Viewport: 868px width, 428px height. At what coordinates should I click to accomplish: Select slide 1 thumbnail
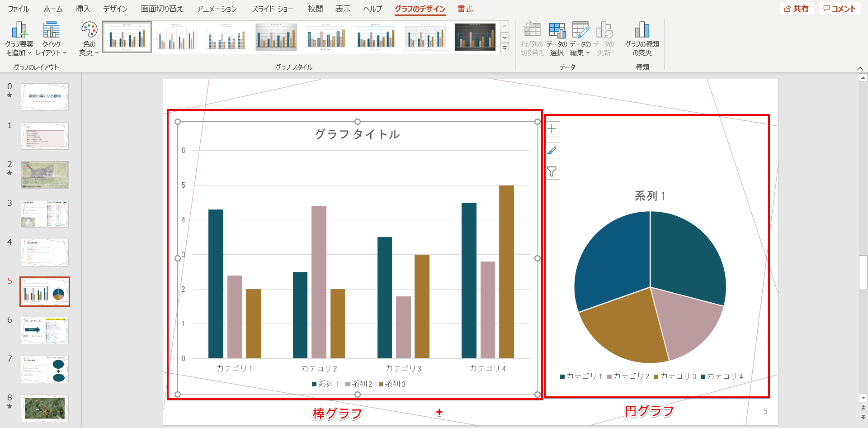point(45,136)
